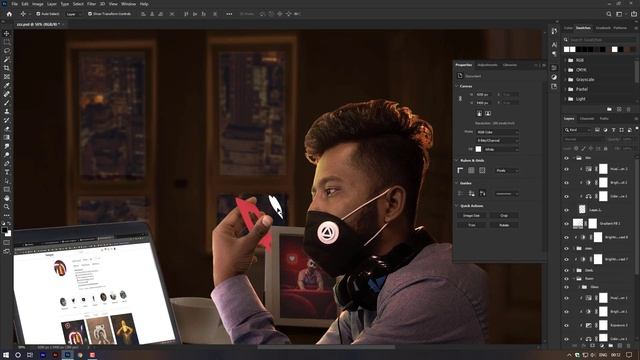640x360 pixels.
Task: Hide the Hue/Saturation 2 layer
Action: (566, 169)
